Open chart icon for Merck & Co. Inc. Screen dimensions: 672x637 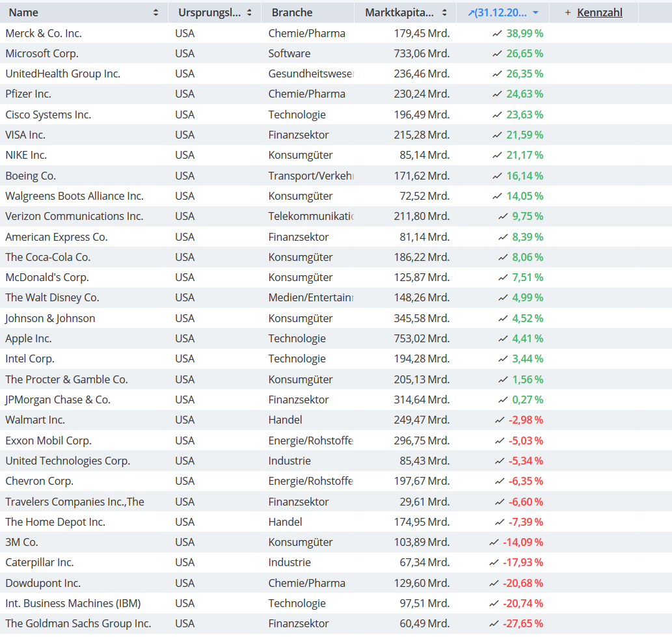point(497,33)
